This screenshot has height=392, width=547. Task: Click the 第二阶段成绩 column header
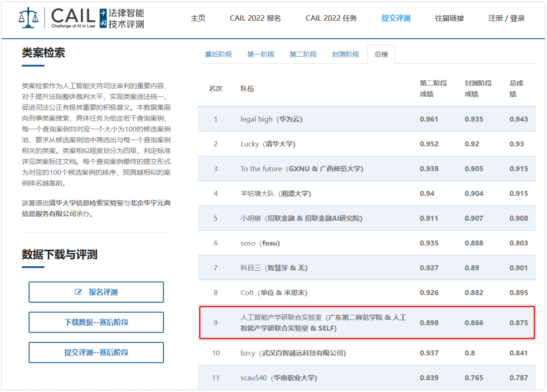tap(433, 89)
